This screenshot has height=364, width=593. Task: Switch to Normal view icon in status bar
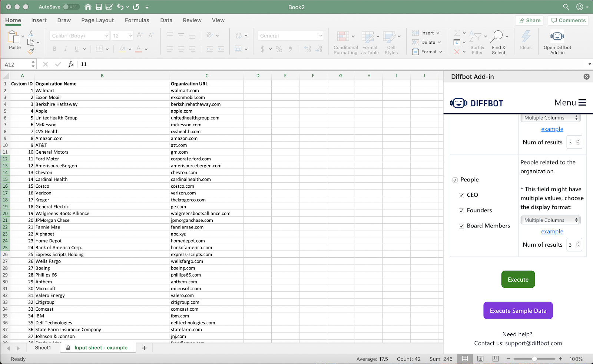(465, 359)
